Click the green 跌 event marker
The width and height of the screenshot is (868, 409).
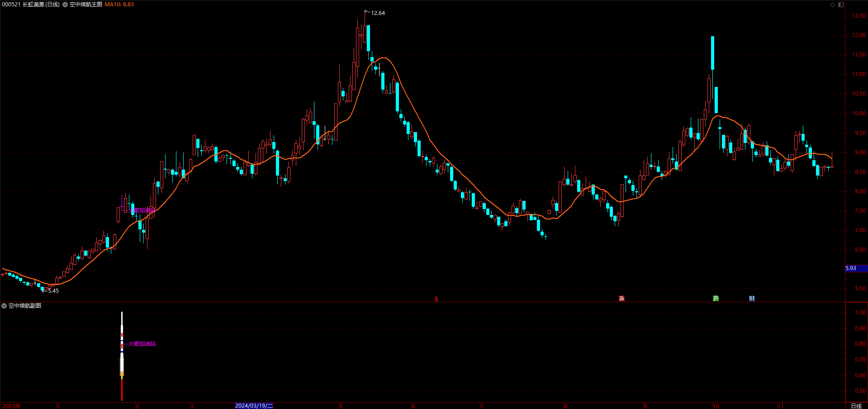pyautogui.click(x=716, y=299)
